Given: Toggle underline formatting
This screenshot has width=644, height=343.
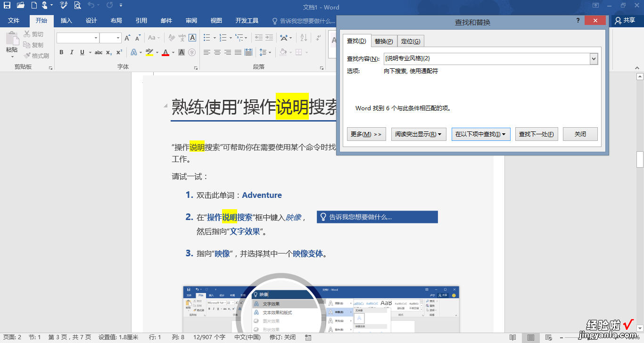Looking at the screenshot, I should [x=83, y=52].
